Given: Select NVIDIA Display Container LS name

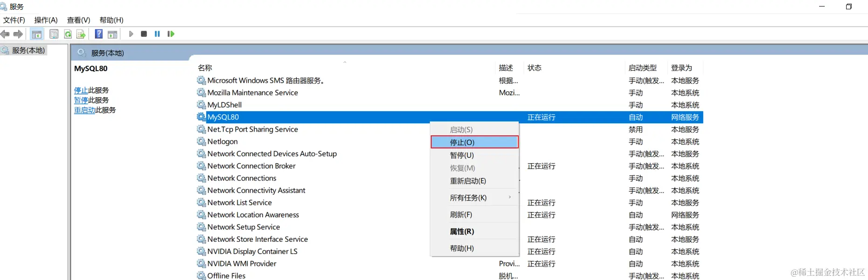Looking at the screenshot, I should [252, 251].
